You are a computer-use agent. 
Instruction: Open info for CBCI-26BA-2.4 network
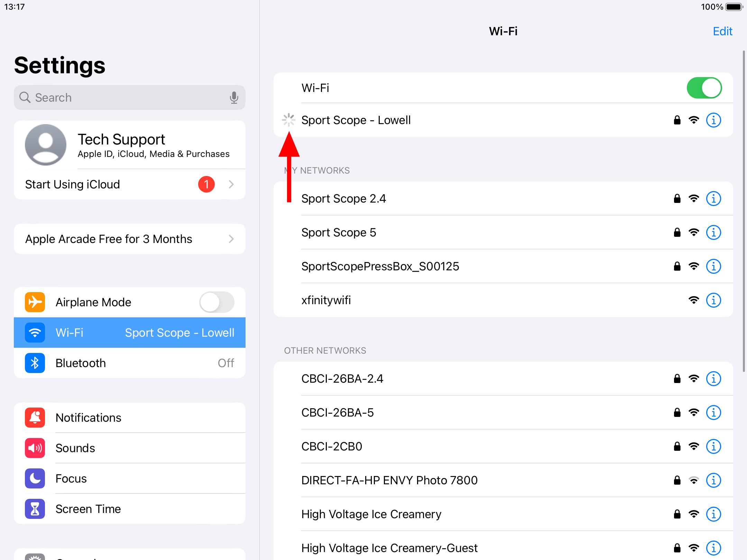[x=713, y=379]
